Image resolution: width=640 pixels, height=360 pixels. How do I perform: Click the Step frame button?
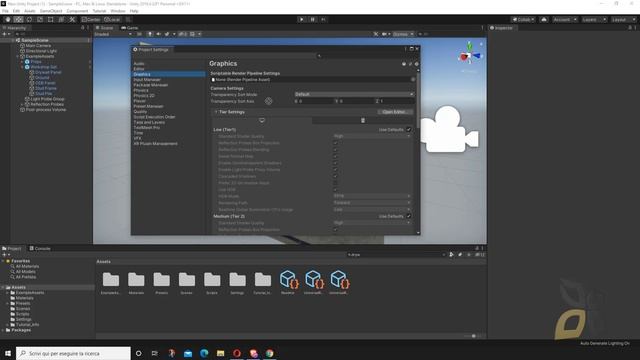323,19
